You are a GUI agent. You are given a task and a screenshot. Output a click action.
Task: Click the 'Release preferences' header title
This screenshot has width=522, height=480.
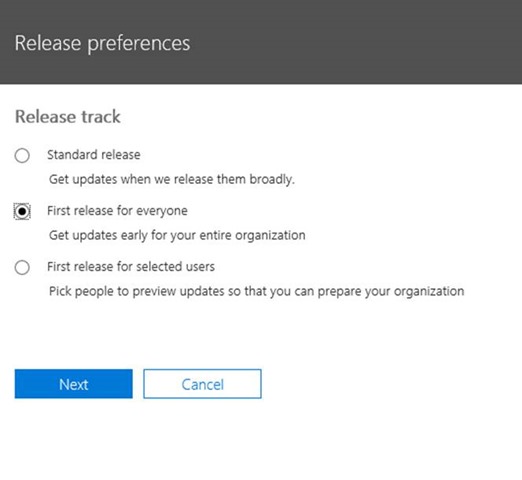pyautogui.click(x=102, y=43)
